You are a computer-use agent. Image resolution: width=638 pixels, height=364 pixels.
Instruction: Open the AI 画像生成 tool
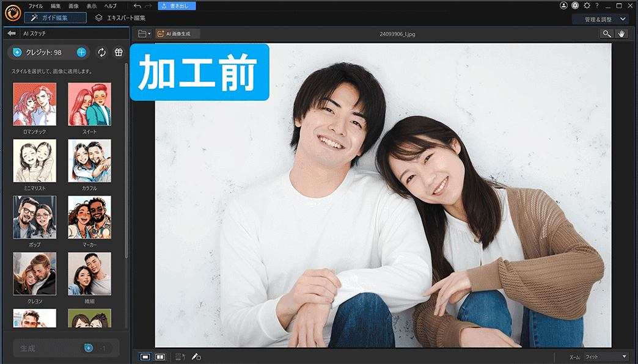click(177, 34)
